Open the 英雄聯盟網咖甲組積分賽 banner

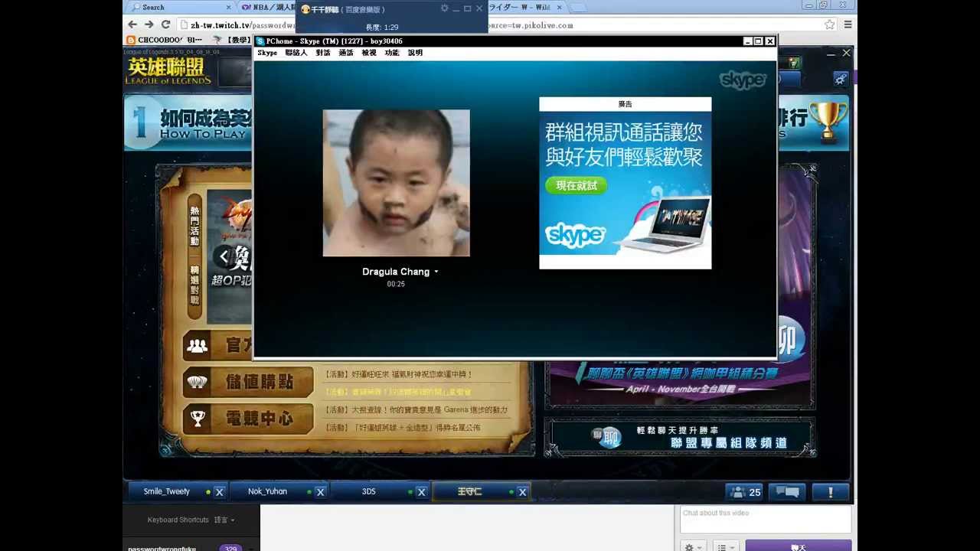tap(680, 379)
